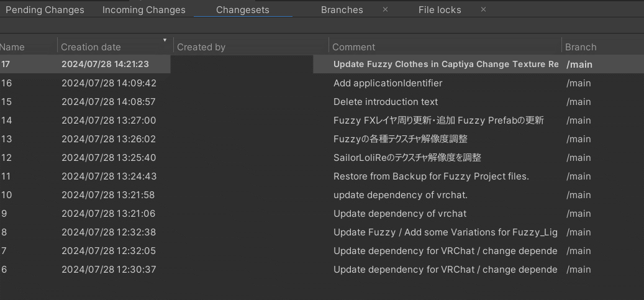Click date 2024/07/28 14:08:57
The height and width of the screenshot is (300, 644).
click(x=109, y=102)
